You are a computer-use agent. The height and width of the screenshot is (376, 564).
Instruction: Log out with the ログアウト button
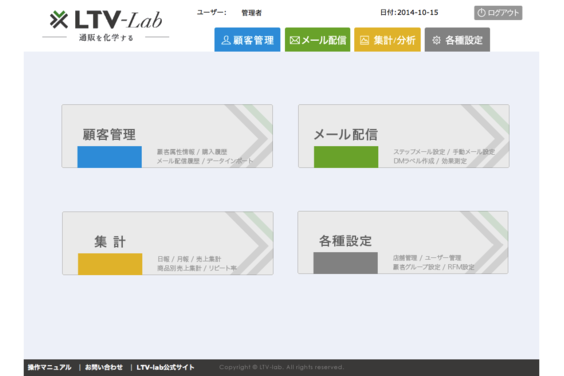pyautogui.click(x=498, y=13)
